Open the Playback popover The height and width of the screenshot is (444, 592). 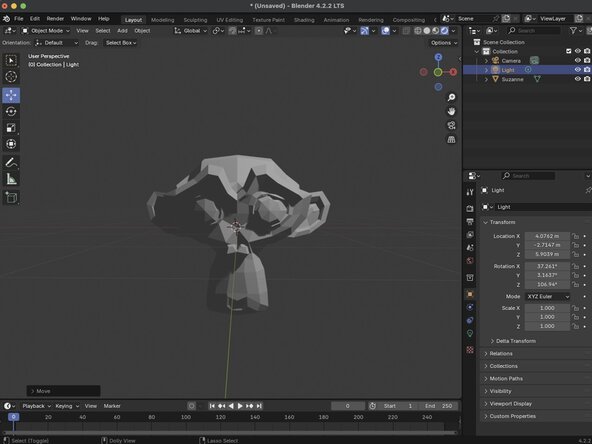[x=36, y=406]
